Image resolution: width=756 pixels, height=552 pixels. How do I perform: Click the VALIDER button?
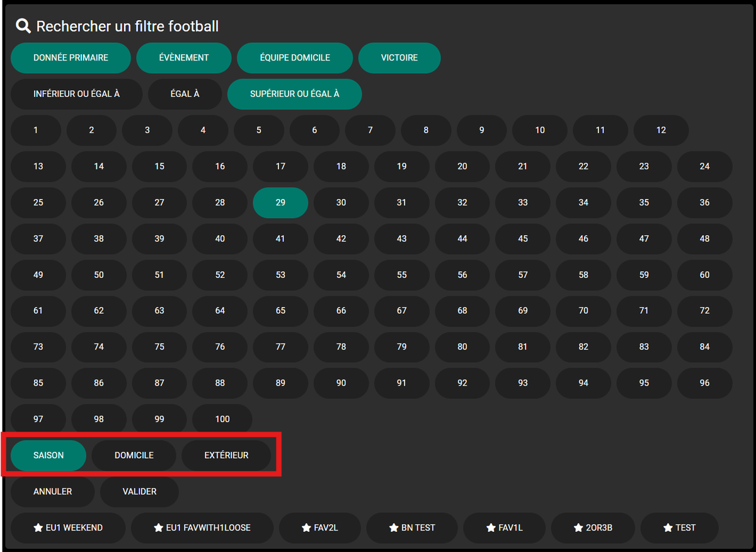[139, 492]
